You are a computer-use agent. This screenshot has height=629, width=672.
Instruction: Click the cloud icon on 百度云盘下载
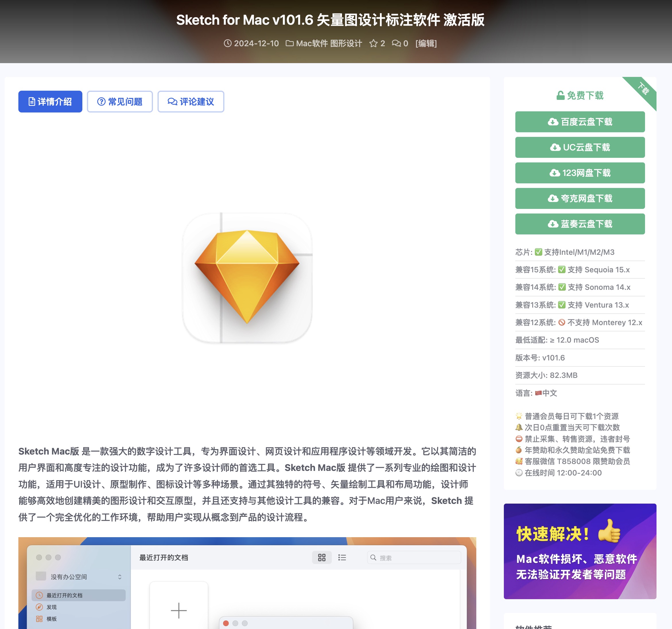click(x=553, y=122)
